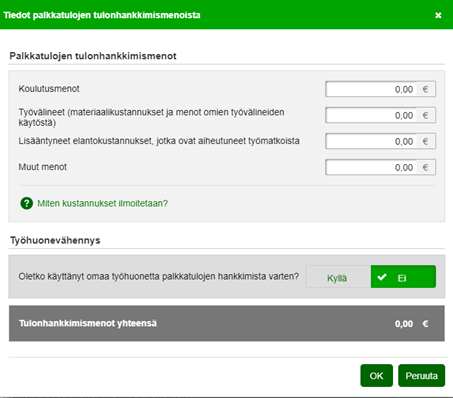Focus the Koulutusmenot amount field
The width and height of the screenshot is (453, 398).
[x=371, y=89]
